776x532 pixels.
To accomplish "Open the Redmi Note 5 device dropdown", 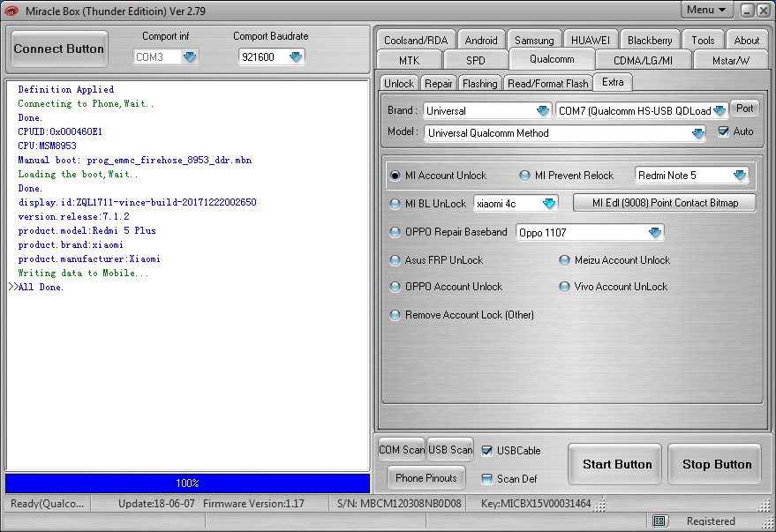I will (740, 175).
